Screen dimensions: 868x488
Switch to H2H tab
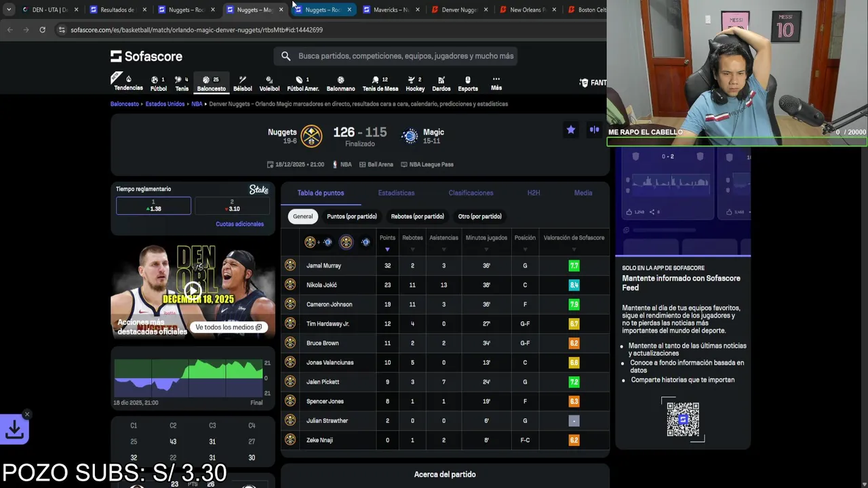(x=534, y=193)
